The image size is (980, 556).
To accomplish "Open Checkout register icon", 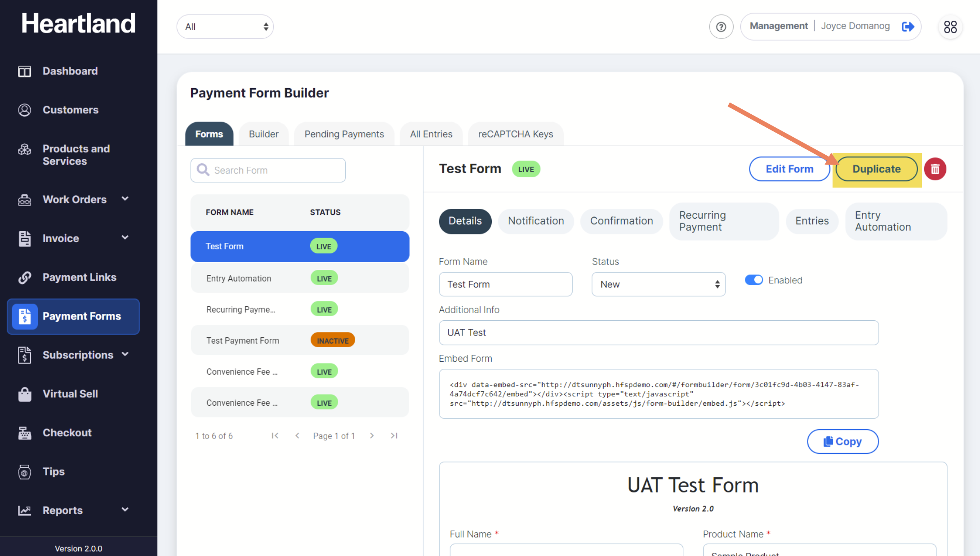I will 24,433.
